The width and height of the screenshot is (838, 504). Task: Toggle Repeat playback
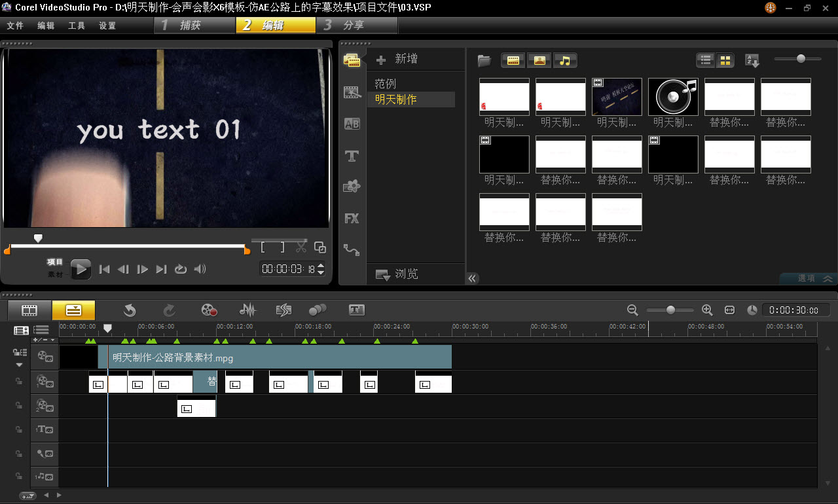coord(181,269)
